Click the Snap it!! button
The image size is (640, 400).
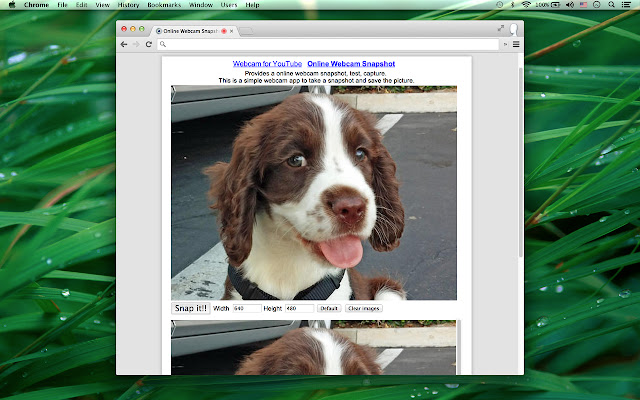pos(191,308)
